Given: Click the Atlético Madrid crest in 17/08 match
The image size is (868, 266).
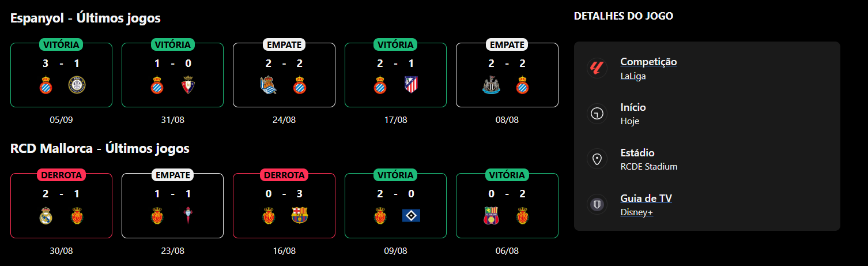Looking at the screenshot, I should [411, 85].
